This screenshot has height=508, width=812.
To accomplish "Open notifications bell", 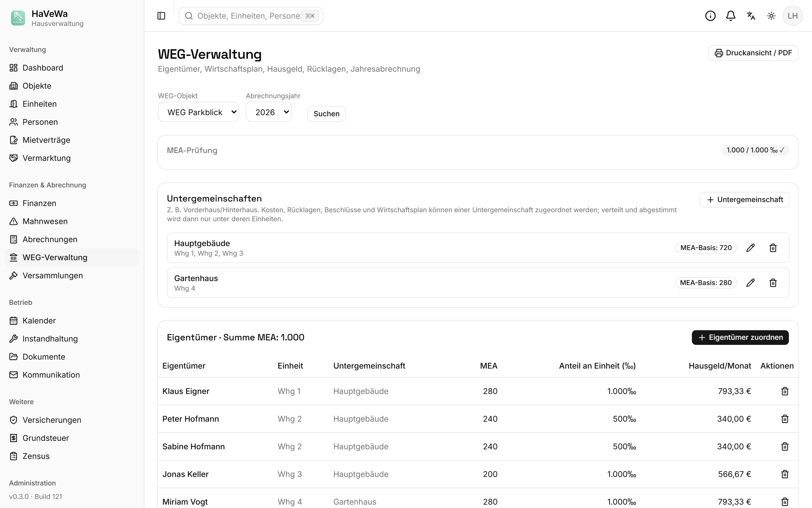I will point(731,16).
